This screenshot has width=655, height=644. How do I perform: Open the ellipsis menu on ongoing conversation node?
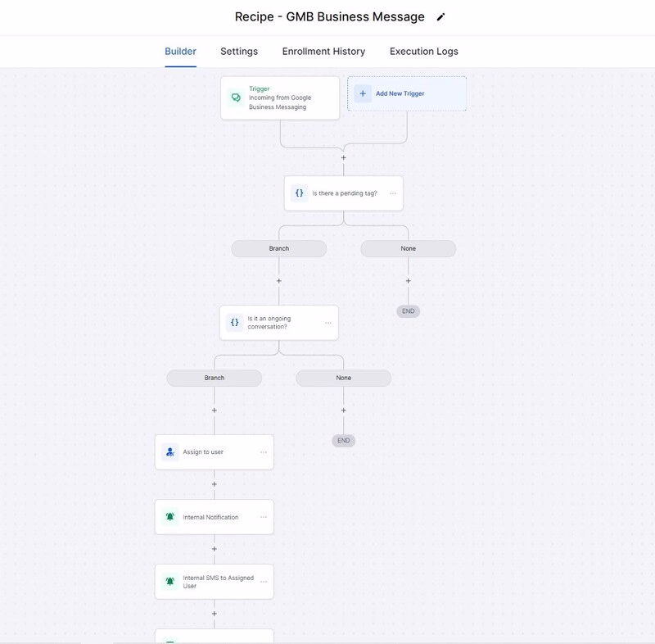click(x=328, y=323)
